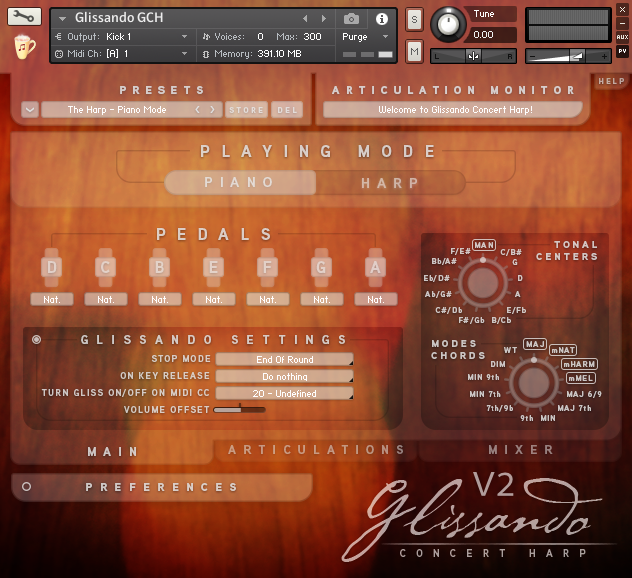
Task: Click the STORE preset button
Action: click(x=246, y=110)
